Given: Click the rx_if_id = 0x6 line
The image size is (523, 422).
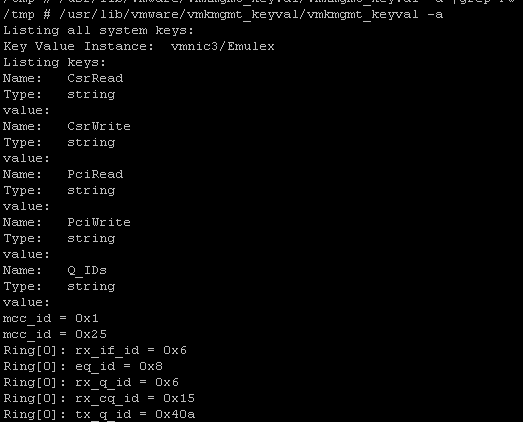Looking at the screenshot, I should point(95,351).
